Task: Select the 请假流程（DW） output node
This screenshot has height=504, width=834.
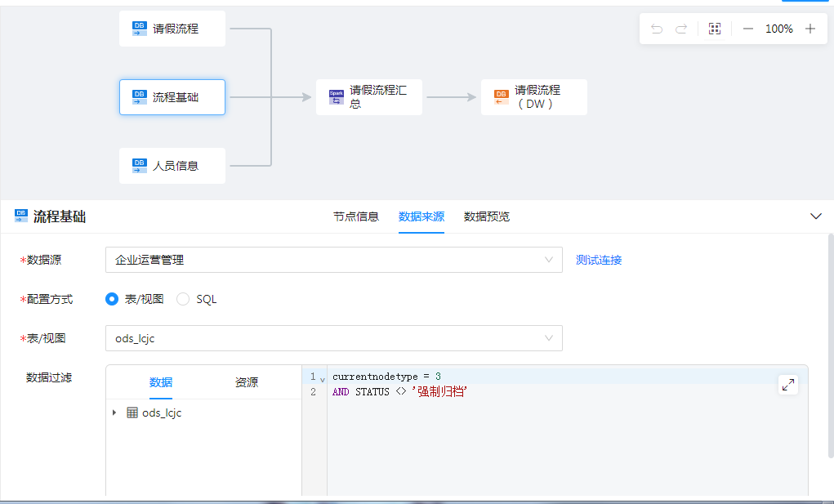Action: tap(533, 97)
